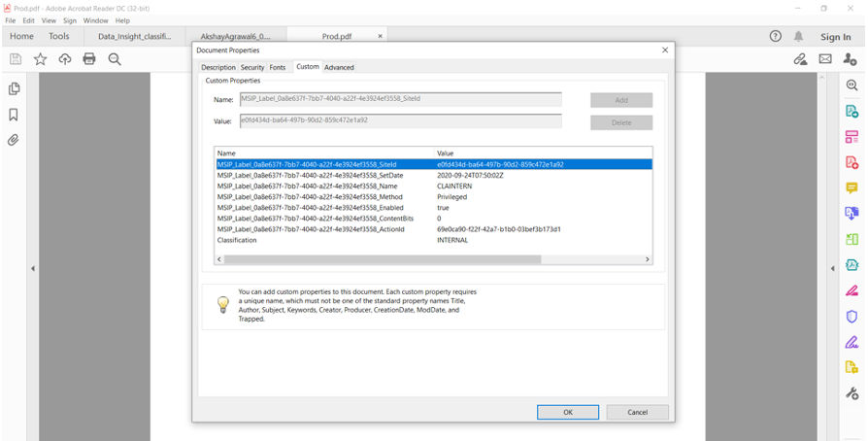
Task: Click the star bookmark icon in toolbar
Action: point(41,59)
